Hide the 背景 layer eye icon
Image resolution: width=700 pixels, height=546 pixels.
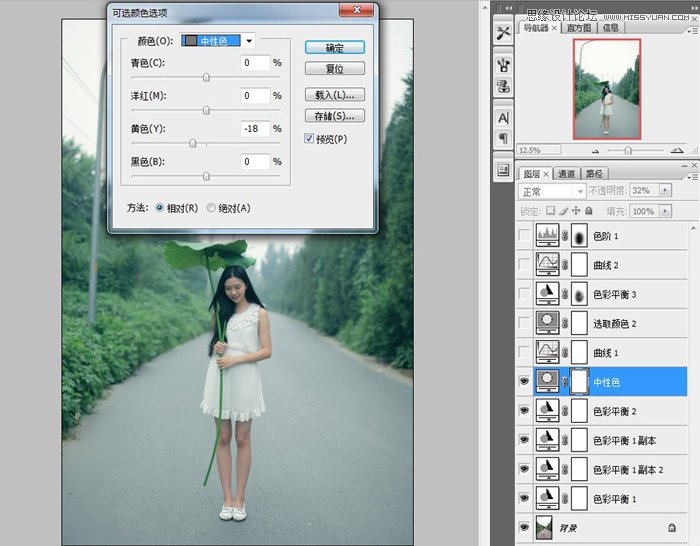[x=524, y=528]
